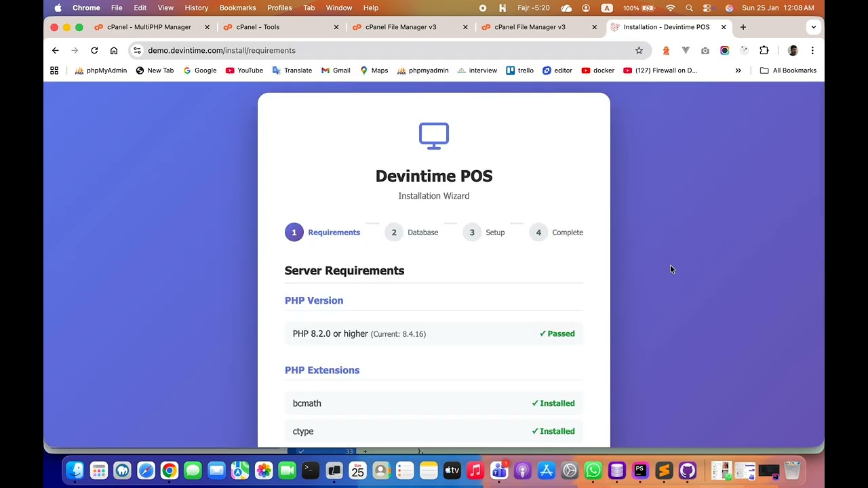Open System Settings from the dock
Screen dimensions: 868x488
click(x=570, y=470)
